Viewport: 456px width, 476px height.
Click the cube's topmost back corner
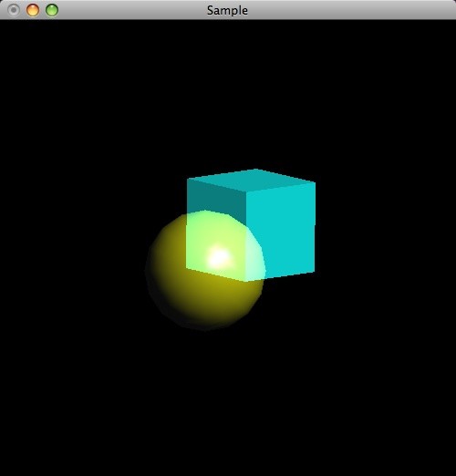254,169
